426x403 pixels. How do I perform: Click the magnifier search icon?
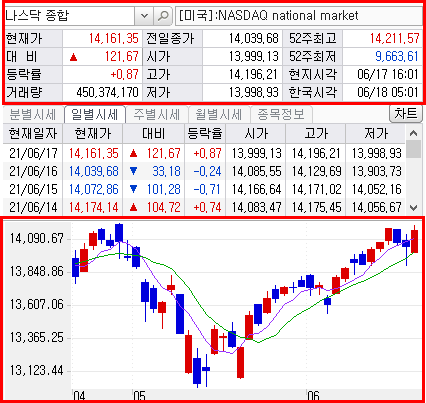pyautogui.click(x=163, y=16)
